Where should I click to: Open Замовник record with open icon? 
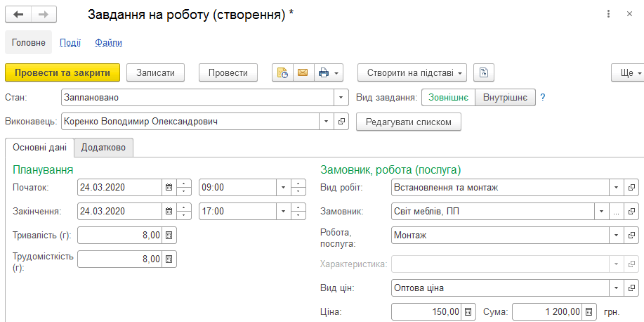(631, 212)
